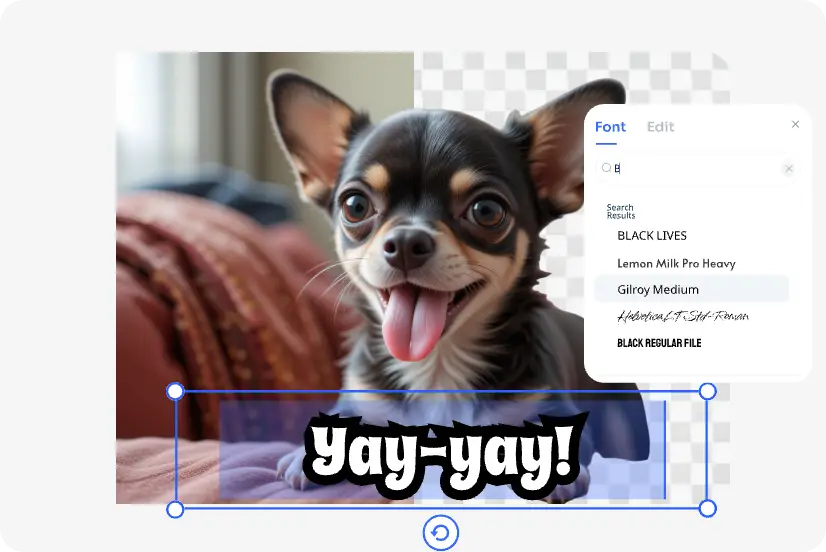The height and width of the screenshot is (552, 826).
Task: Choose the BLACK REGULAR FILE font
Action: 659,343
